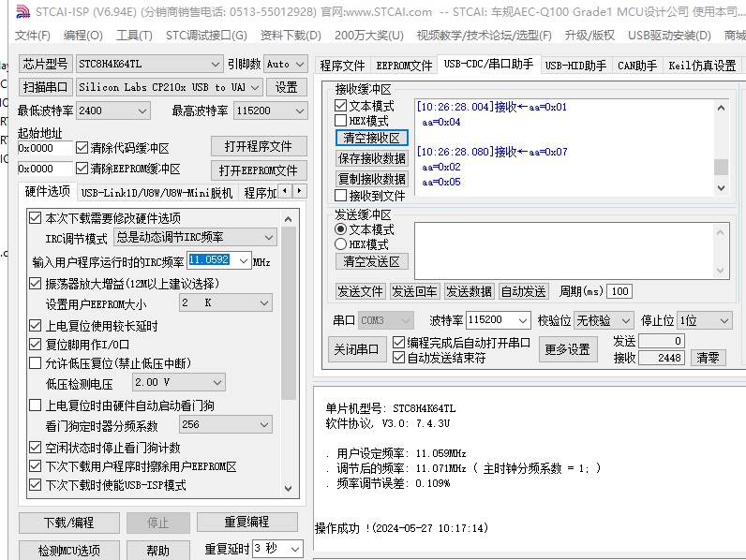Click the 保存接收数据 button
This screenshot has height=560, width=746.
tap(371, 158)
